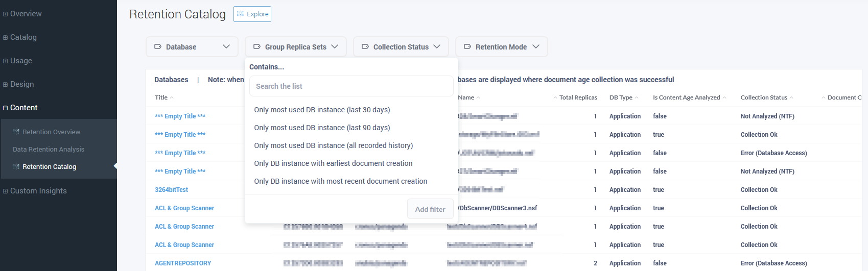Open the Retention Overview page
The image size is (868, 271).
click(51, 132)
